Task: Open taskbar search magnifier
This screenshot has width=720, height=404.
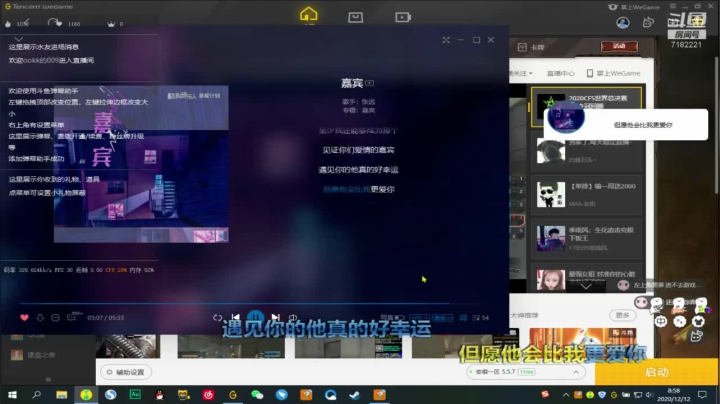Action: pos(37,394)
